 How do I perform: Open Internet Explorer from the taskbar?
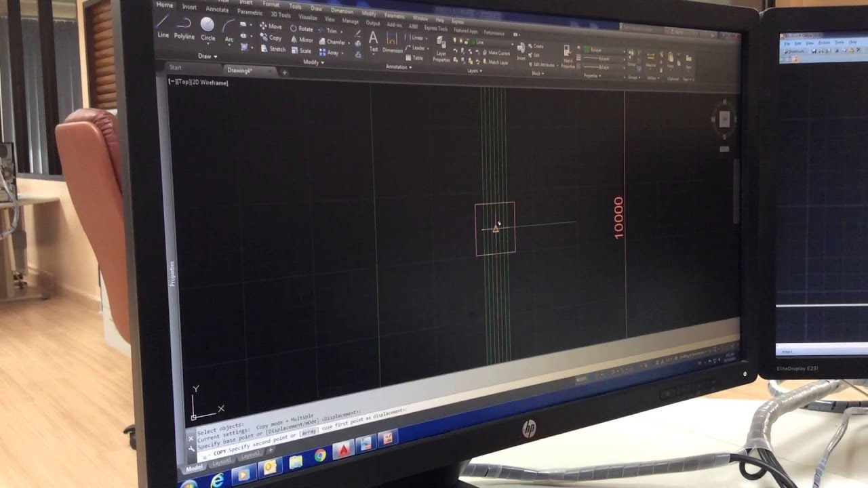[217, 481]
